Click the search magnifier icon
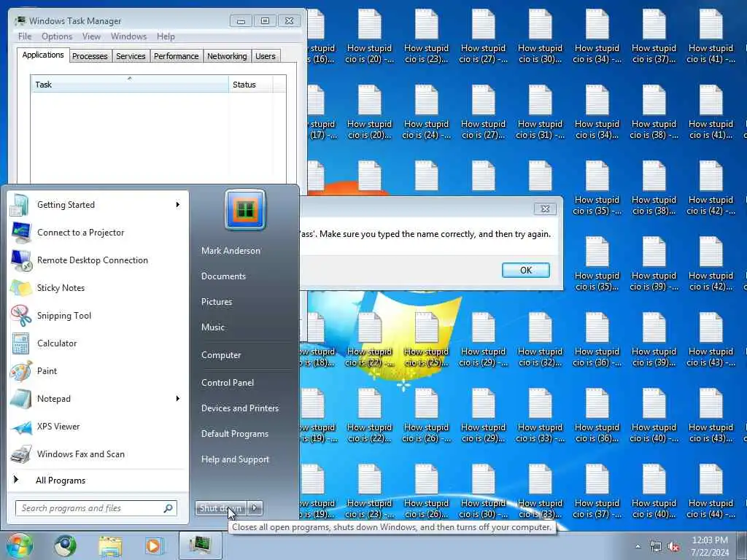Viewport: 747px width, 560px height. click(168, 508)
